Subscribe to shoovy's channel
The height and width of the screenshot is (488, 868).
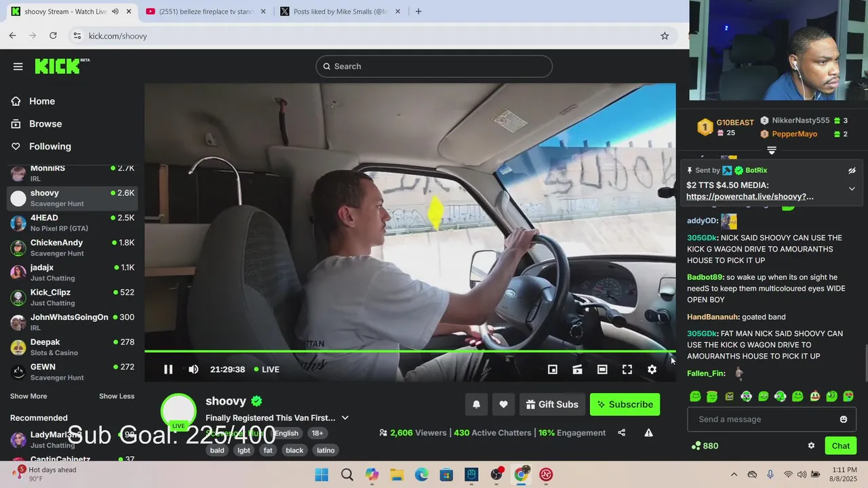[x=625, y=405]
